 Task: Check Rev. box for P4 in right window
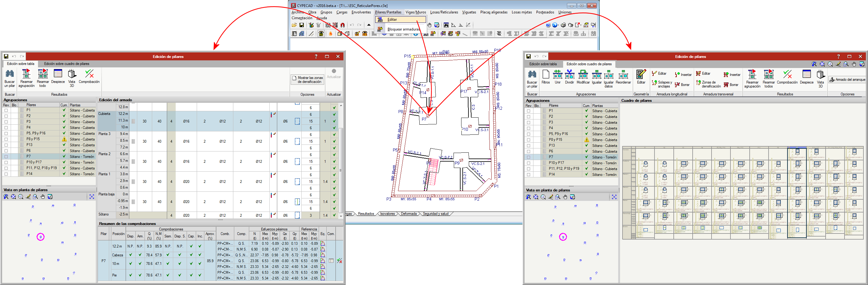click(528, 128)
